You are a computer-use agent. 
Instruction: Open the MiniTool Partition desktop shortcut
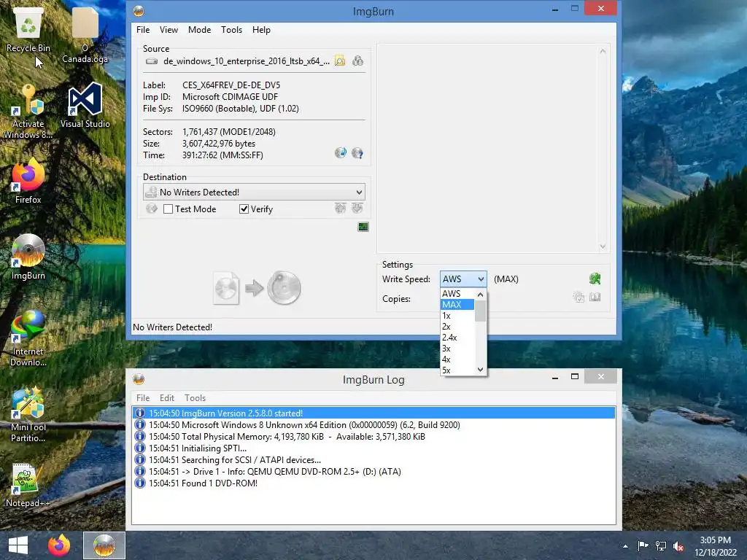click(x=28, y=415)
